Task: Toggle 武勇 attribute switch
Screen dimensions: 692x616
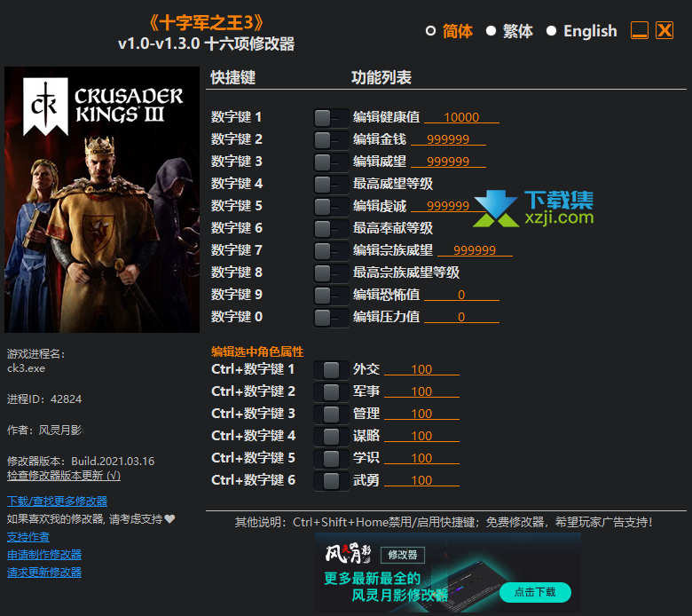Action: point(331,481)
